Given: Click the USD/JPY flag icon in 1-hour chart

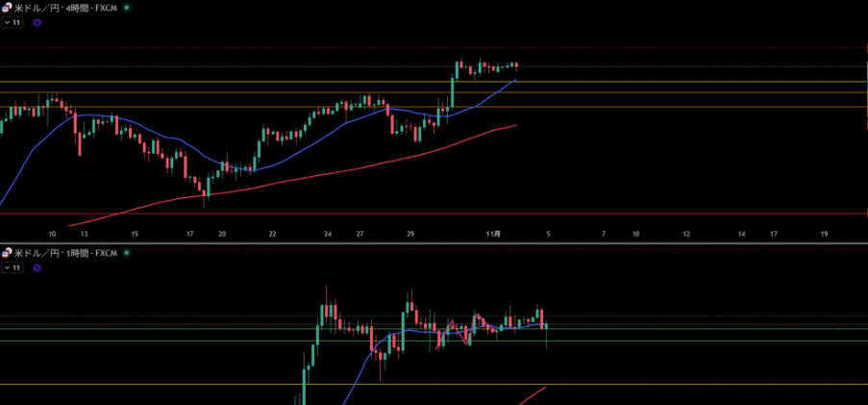Looking at the screenshot, I should click(7, 253).
